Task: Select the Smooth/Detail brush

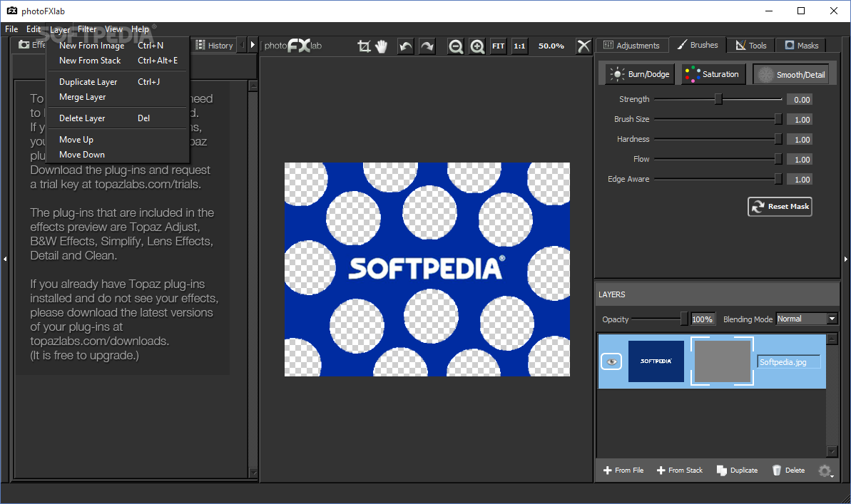Action: (791, 74)
